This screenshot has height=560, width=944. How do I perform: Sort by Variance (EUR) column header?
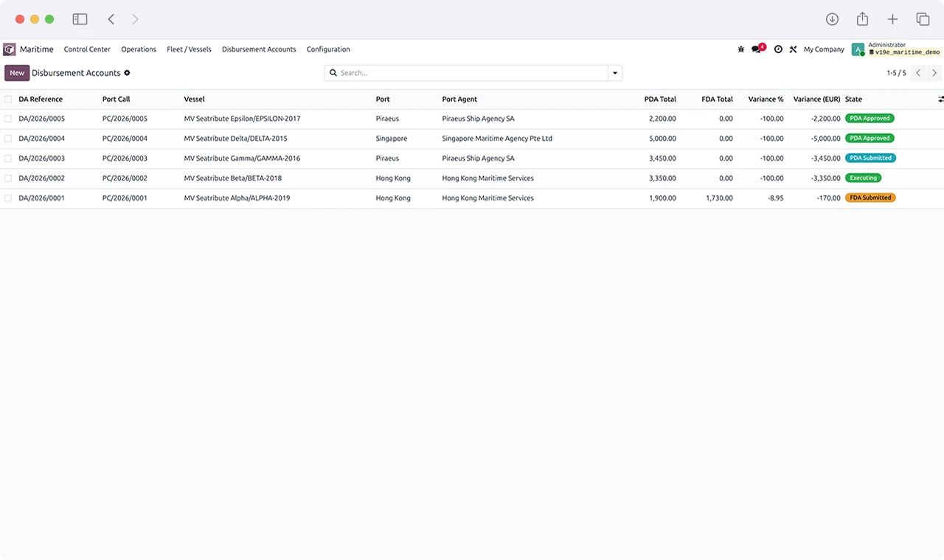tap(816, 99)
